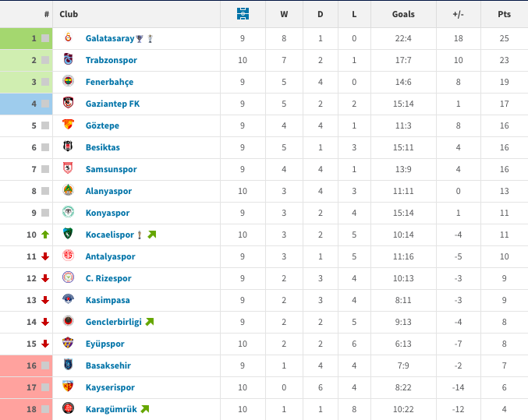The image size is (528, 420).
Task: Click the Gençlerbirliği promoted arrow icon
Action: pos(149,322)
